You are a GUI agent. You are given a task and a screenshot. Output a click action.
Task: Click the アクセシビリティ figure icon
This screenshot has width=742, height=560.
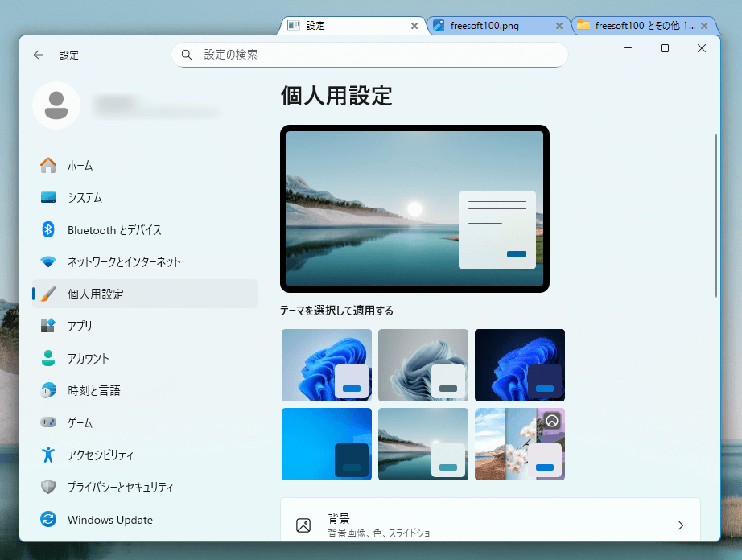click(48, 455)
